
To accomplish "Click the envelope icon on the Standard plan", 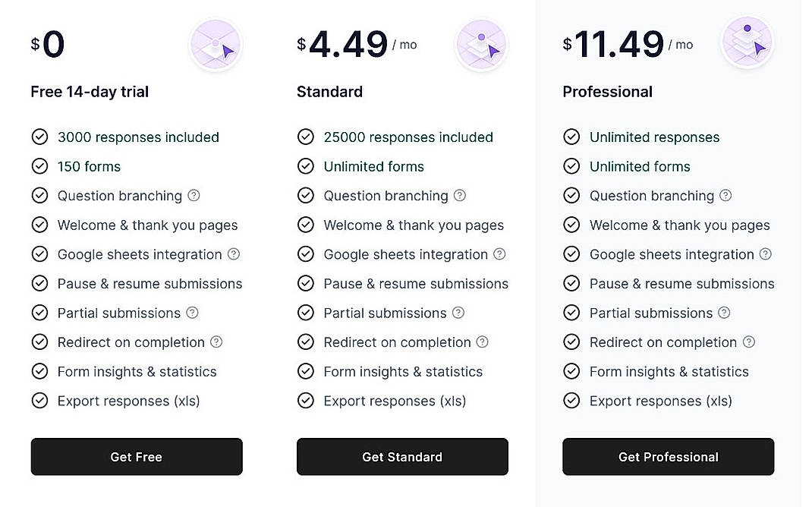I will click(481, 46).
